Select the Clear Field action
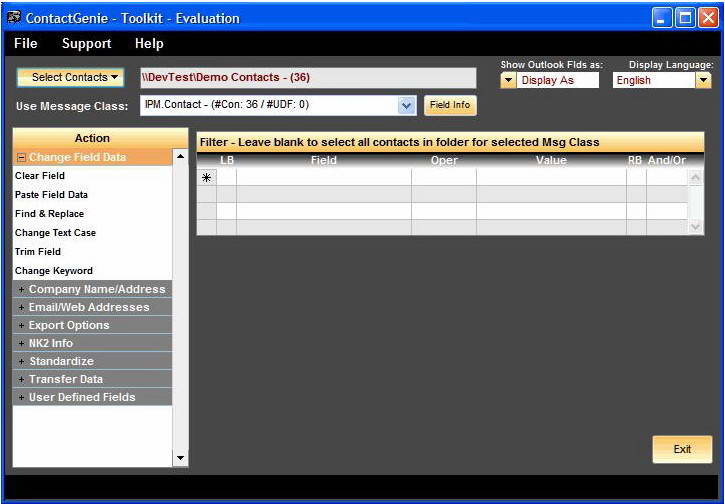725x504 pixels. pos(92,176)
